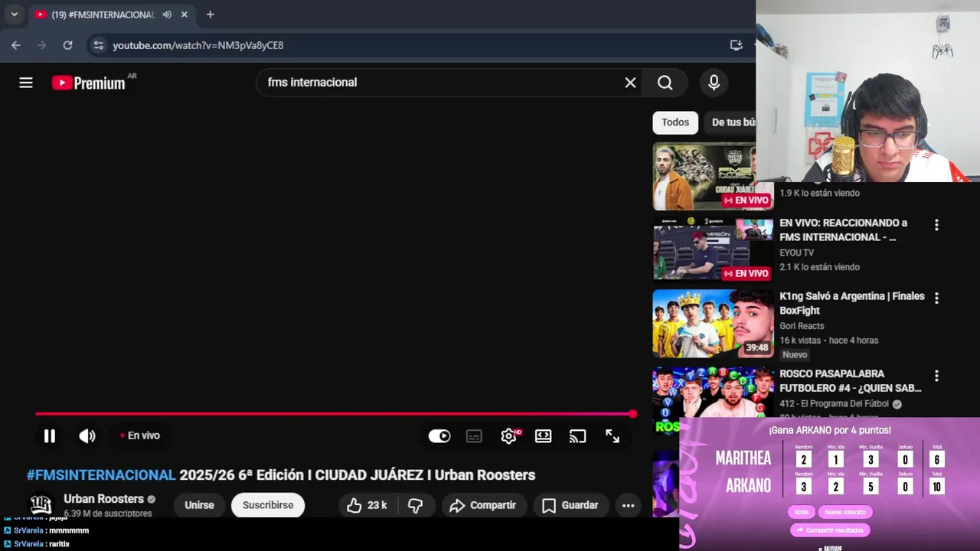Open the Urban Roosters channel avatar

[x=41, y=505]
